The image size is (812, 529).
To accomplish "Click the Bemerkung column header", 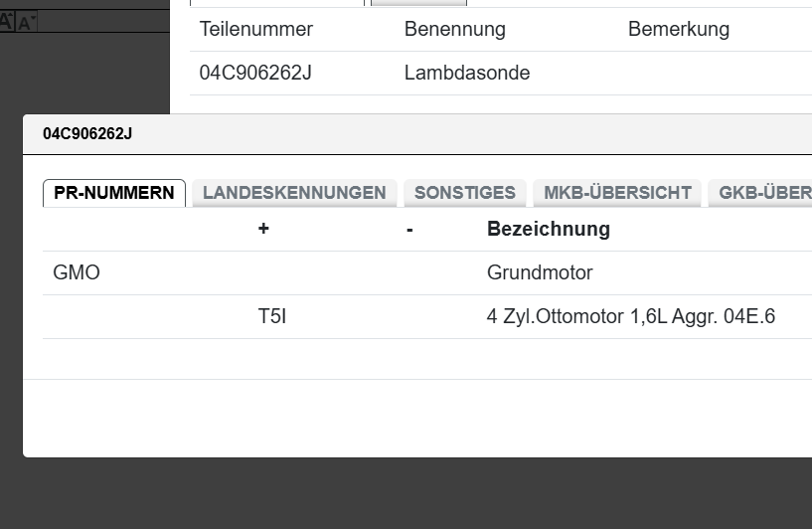I will (679, 30).
